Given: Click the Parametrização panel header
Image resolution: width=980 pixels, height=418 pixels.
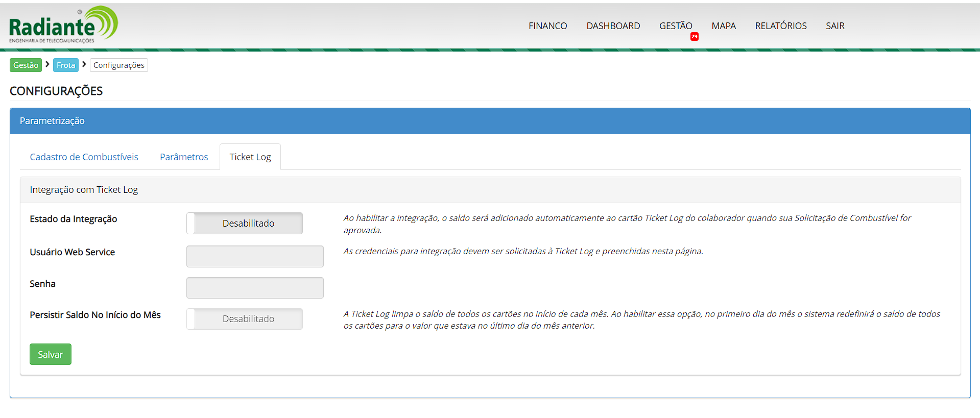Looking at the screenshot, I should click(x=490, y=121).
